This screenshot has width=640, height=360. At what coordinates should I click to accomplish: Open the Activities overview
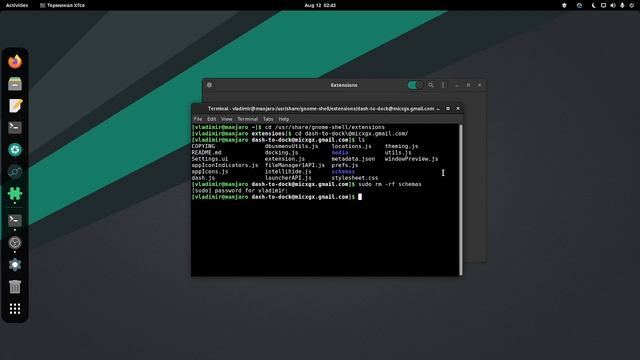pyautogui.click(x=17, y=5)
